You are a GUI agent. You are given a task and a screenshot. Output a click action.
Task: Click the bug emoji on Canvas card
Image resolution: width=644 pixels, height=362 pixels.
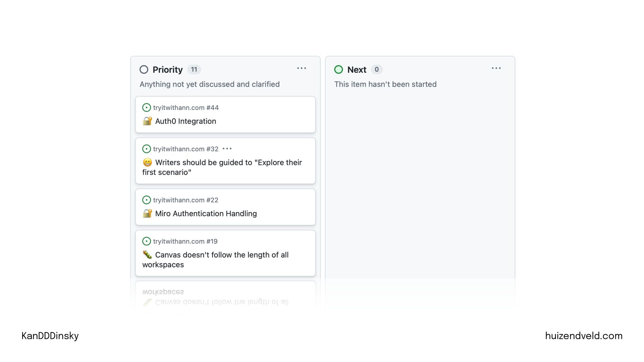point(147,255)
